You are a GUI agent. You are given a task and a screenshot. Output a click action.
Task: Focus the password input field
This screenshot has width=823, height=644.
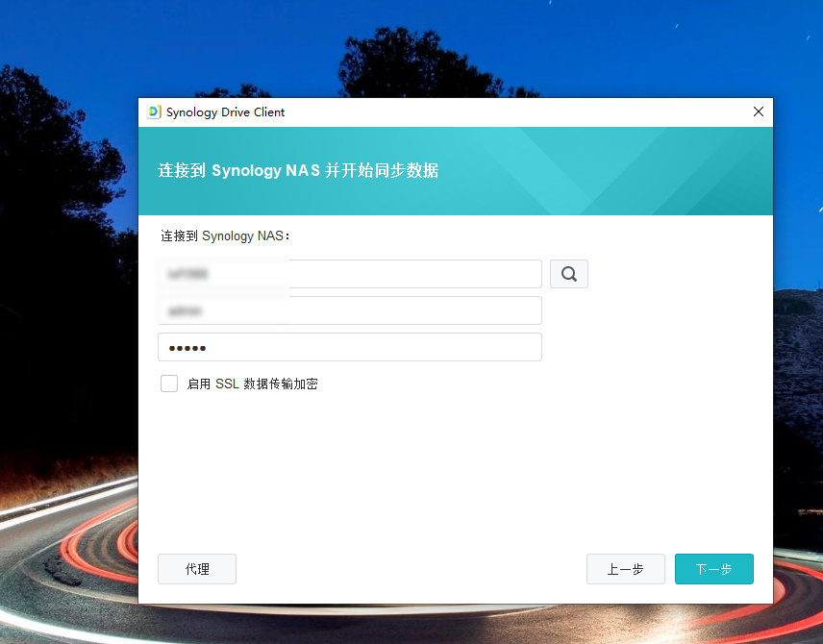(x=350, y=347)
